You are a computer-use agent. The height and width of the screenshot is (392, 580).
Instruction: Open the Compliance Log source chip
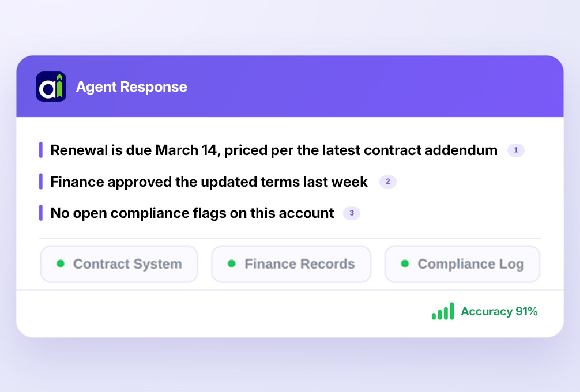(x=462, y=264)
